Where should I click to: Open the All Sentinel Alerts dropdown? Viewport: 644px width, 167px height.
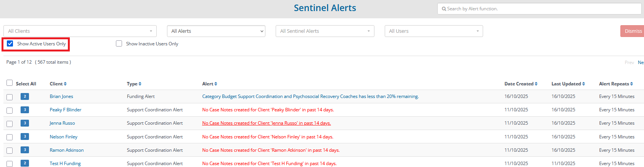325,31
